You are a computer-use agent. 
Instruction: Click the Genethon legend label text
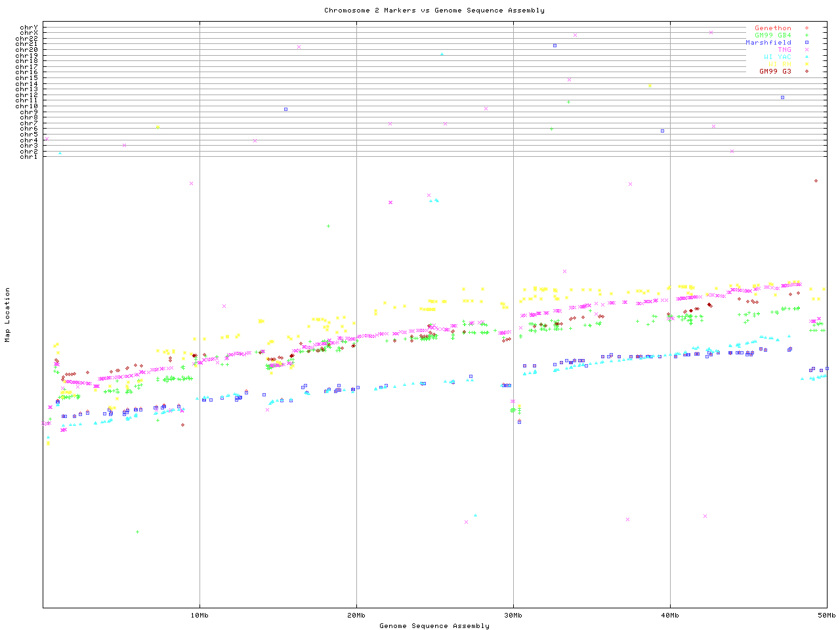coord(773,28)
